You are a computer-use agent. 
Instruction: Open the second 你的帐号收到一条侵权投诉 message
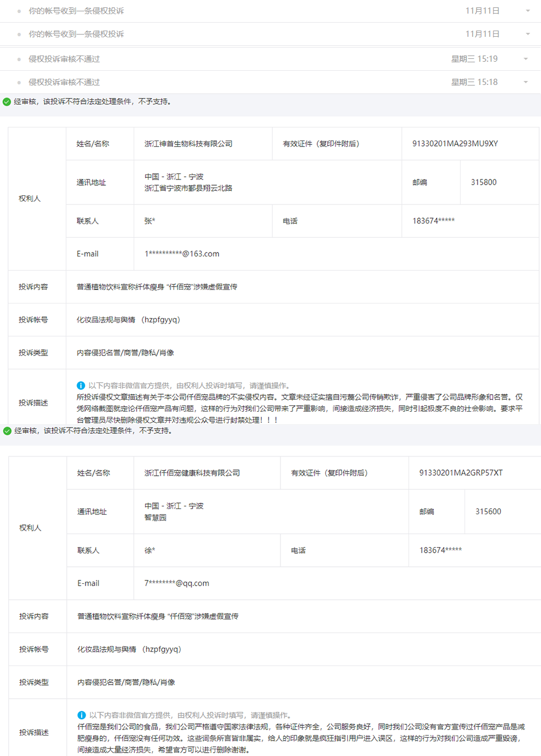[x=76, y=34]
